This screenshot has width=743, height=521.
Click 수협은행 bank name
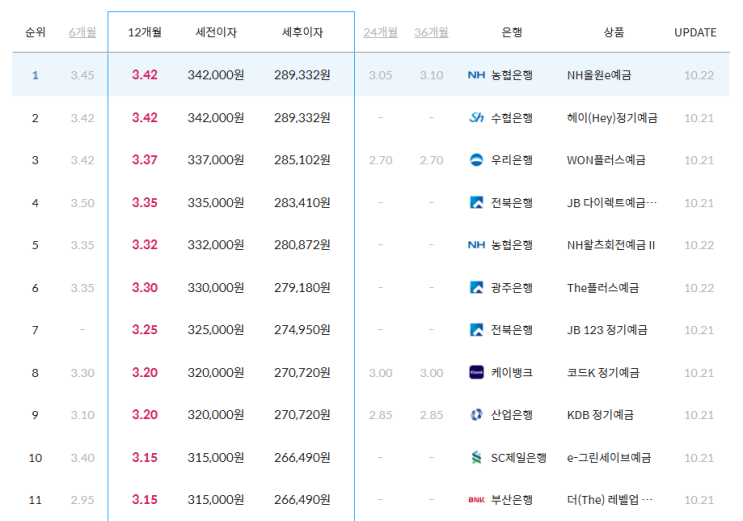coord(512,118)
